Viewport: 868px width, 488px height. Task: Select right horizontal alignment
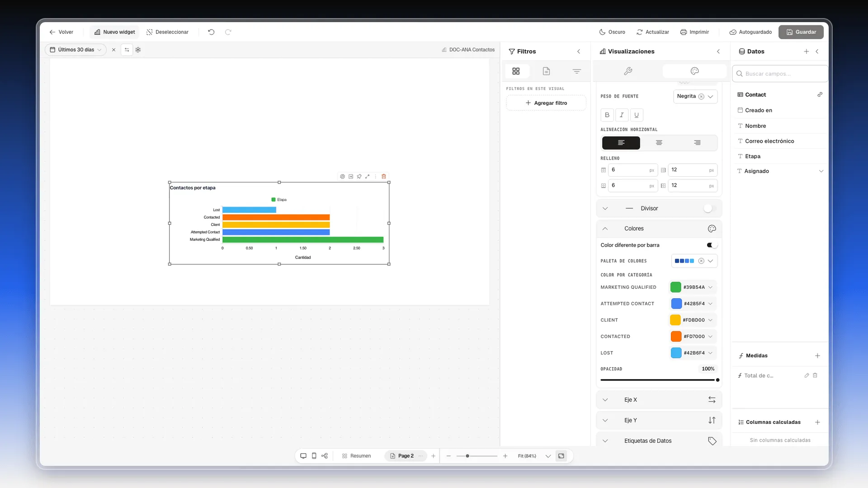[698, 143]
